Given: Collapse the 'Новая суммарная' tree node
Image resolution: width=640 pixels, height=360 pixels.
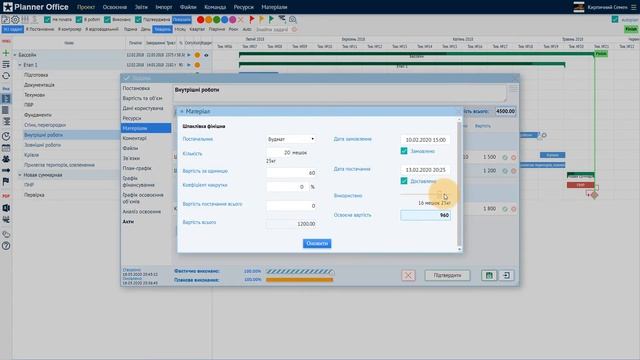Looking at the screenshot, I should (20, 175).
